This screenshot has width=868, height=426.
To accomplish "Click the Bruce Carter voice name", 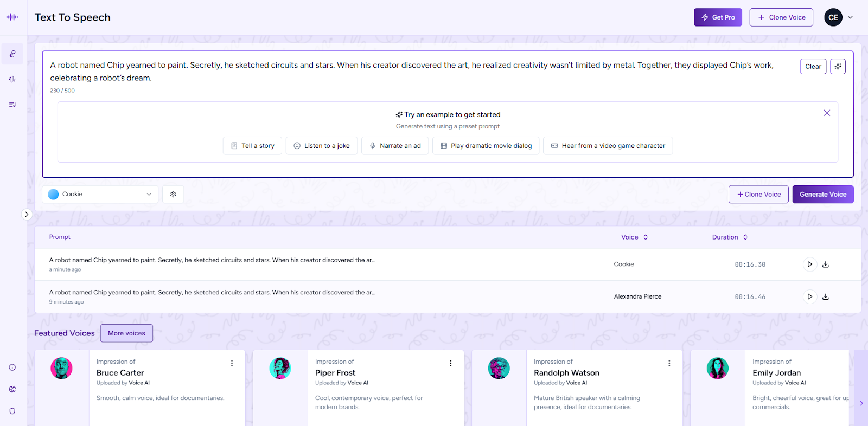I will click(120, 373).
